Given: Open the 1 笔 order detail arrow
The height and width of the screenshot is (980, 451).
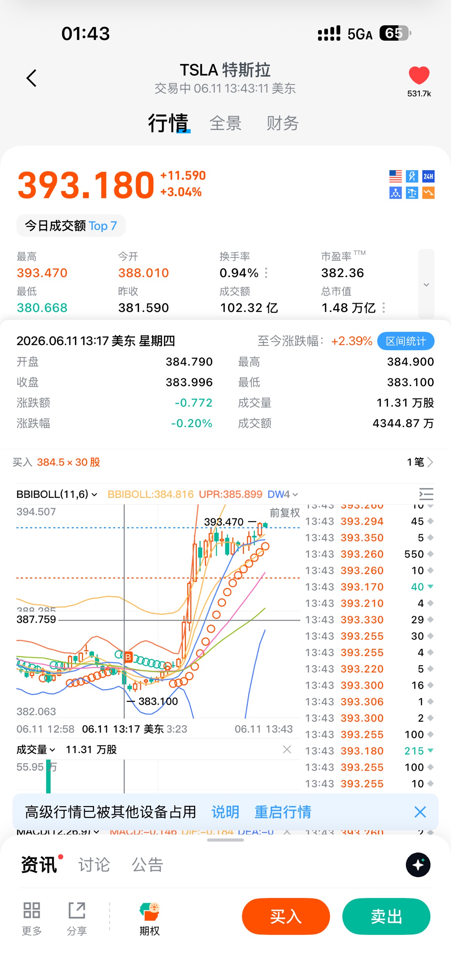Looking at the screenshot, I should tap(420, 462).
